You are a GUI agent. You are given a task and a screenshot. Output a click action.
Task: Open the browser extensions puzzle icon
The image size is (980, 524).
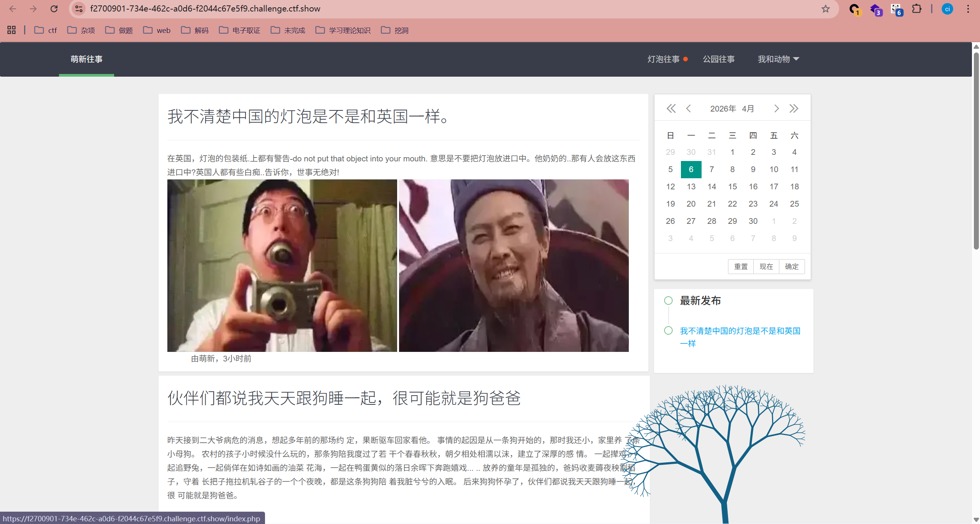[x=916, y=9]
